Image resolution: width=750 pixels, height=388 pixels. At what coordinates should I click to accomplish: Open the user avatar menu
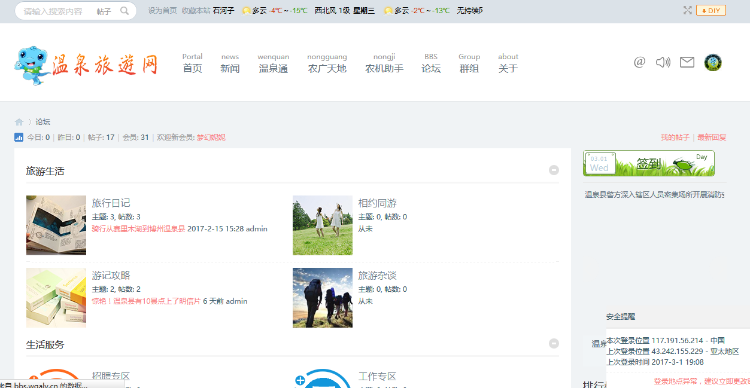point(713,62)
